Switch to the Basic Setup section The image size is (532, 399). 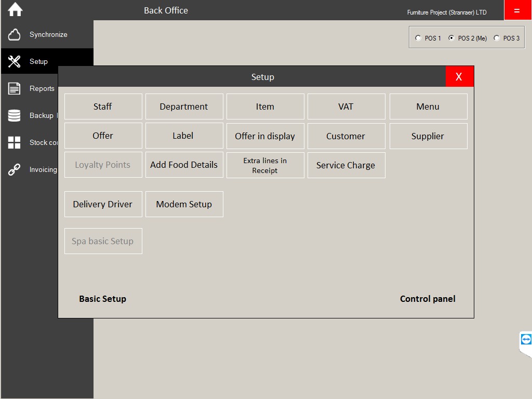102,299
